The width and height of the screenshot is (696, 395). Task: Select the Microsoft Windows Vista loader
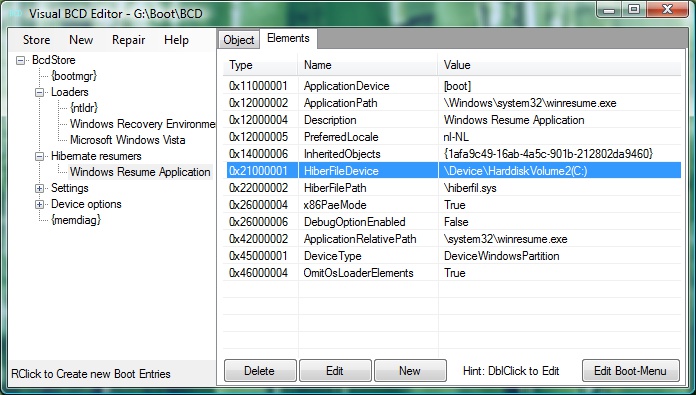127,140
